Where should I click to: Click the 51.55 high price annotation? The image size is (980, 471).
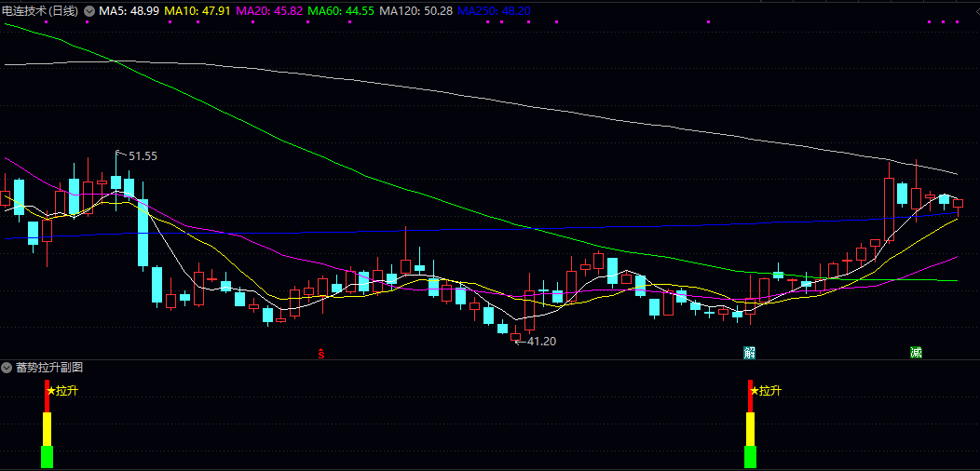(x=142, y=156)
